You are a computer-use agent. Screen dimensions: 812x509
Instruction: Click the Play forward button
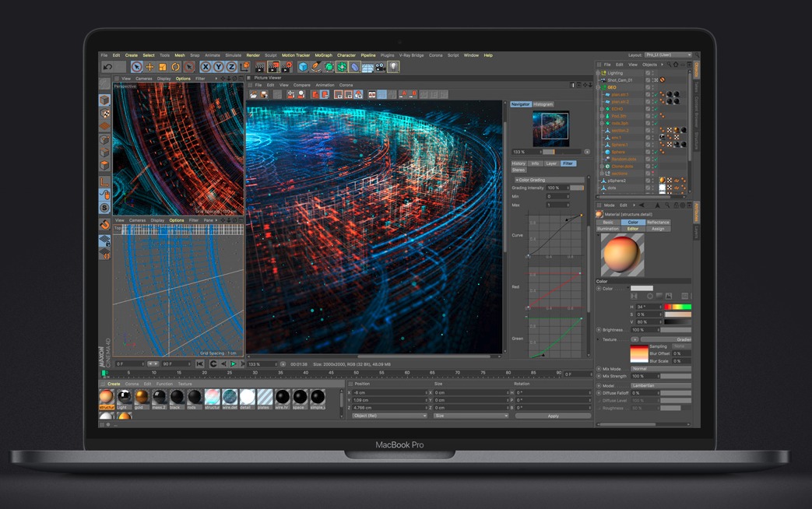pyautogui.click(x=233, y=364)
